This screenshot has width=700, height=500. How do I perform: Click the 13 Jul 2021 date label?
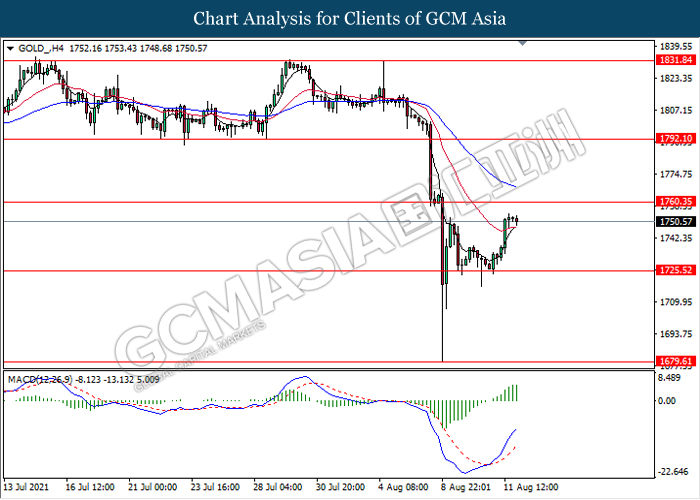tap(26, 487)
